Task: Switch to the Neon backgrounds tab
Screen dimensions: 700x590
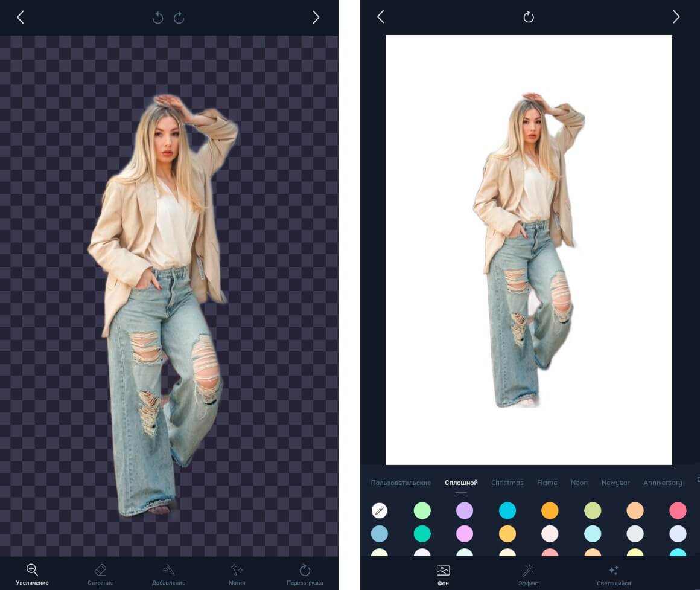Action: click(x=579, y=483)
